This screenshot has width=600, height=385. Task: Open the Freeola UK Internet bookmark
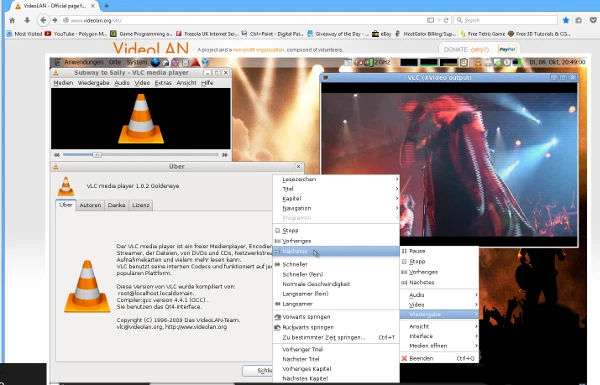[x=207, y=34]
